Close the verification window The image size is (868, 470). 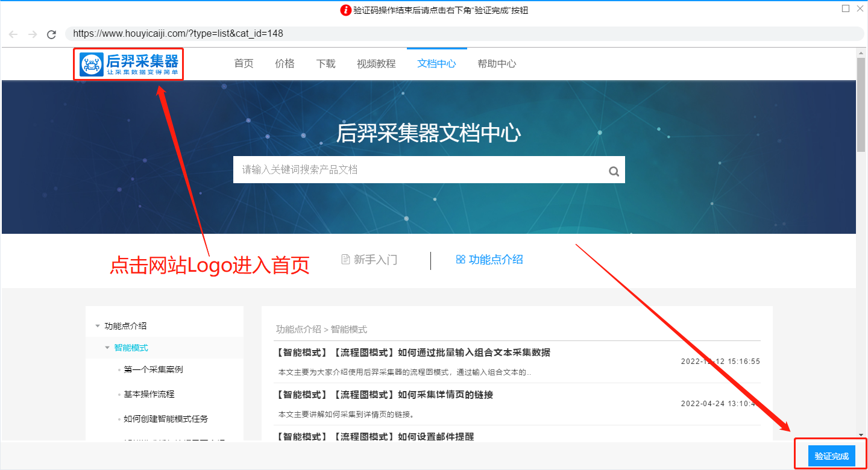(859, 8)
